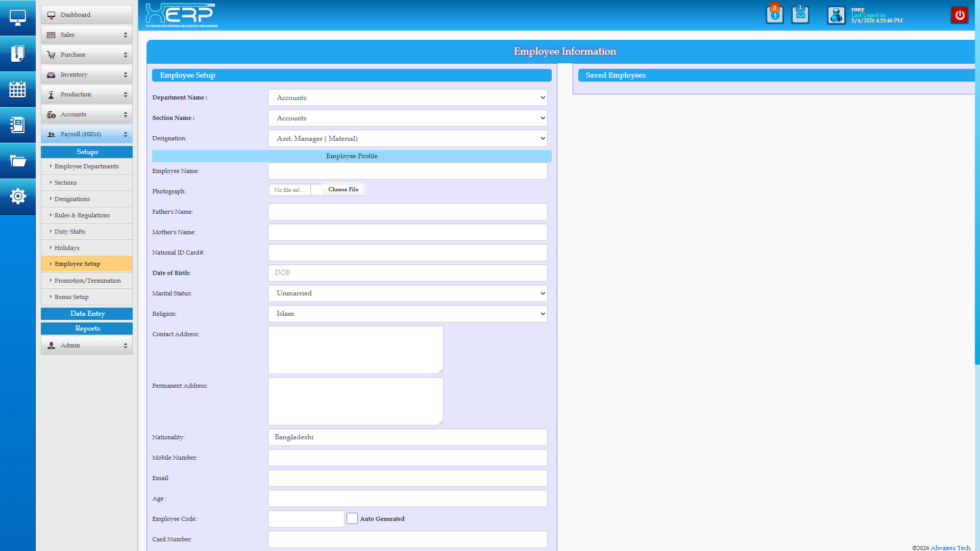Open the Religion dropdown
980x551 pixels.
tap(407, 314)
